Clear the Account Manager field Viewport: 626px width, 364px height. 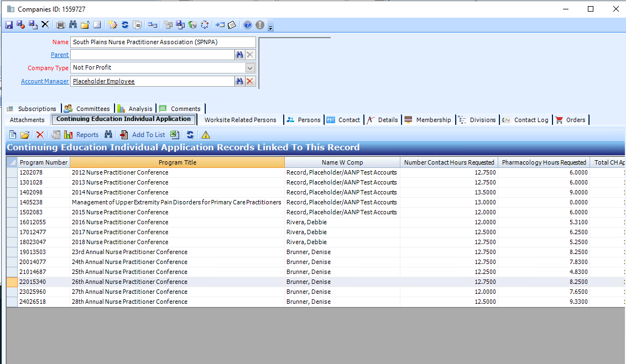pyautogui.click(x=249, y=81)
